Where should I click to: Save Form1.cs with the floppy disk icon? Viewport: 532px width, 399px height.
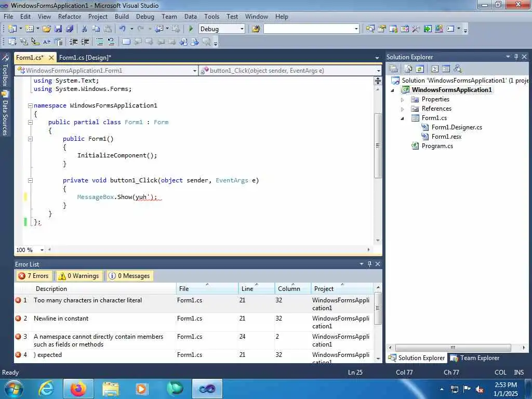58,29
